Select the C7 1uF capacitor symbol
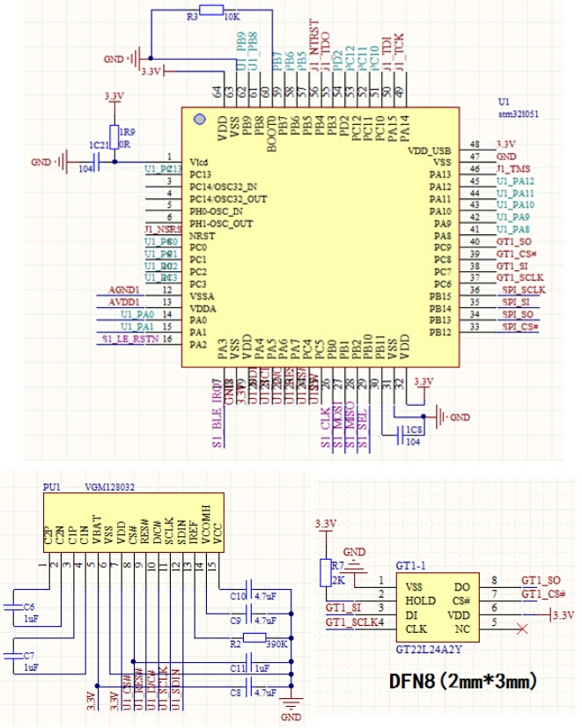 click(12, 655)
